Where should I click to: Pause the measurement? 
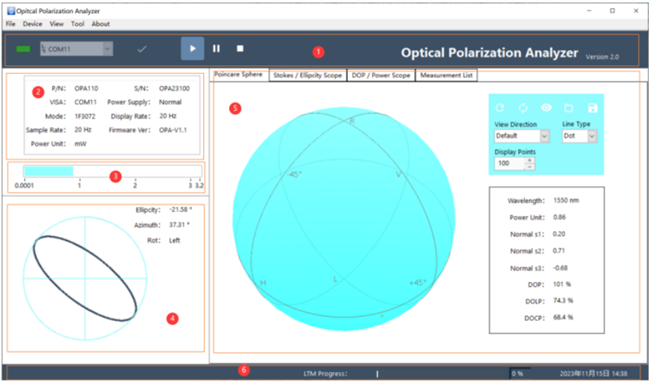point(216,48)
